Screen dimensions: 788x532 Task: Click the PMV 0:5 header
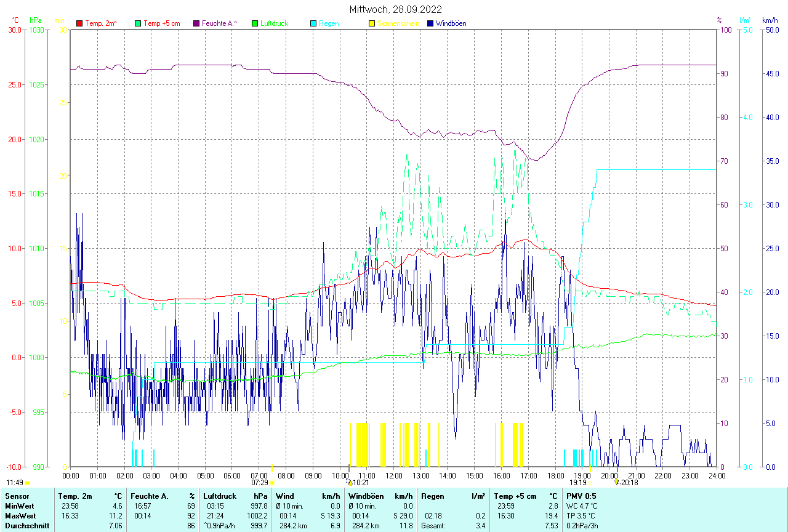tap(581, 496)
